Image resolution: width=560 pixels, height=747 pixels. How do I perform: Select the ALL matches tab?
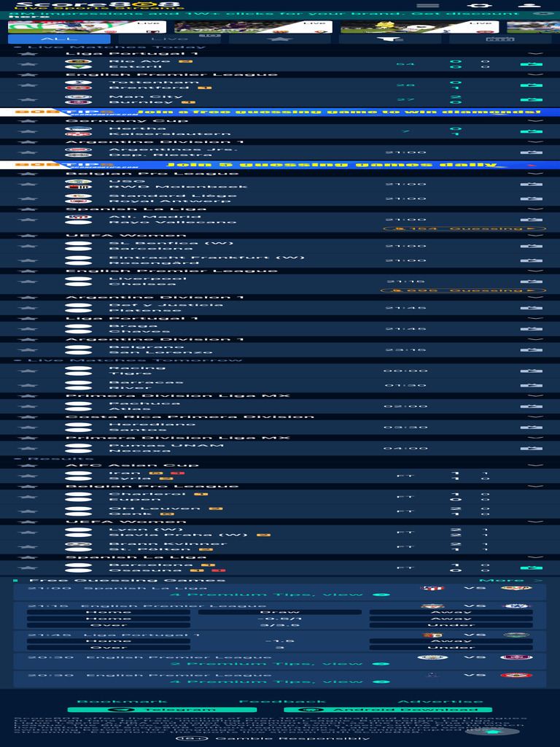[60, 39]
